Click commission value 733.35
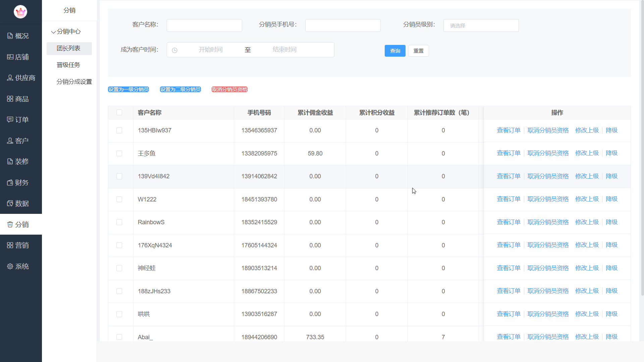644x362 pixels. click(315, 337)
